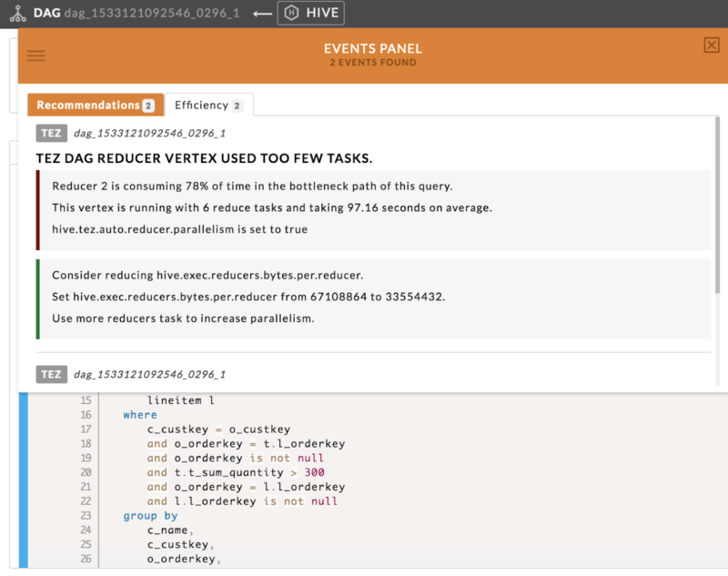
Task: Click the line mentioning 6 reduce tasks
Action: pos(271,207)
